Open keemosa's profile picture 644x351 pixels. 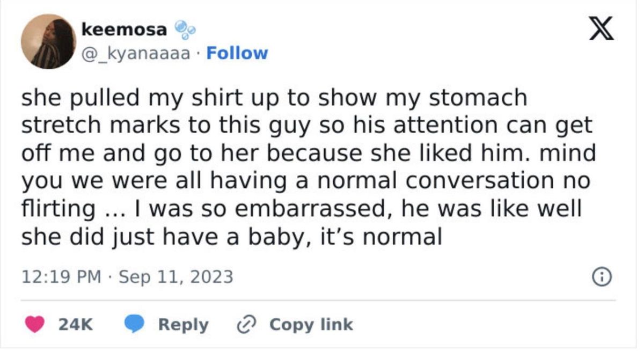(48, 41)
